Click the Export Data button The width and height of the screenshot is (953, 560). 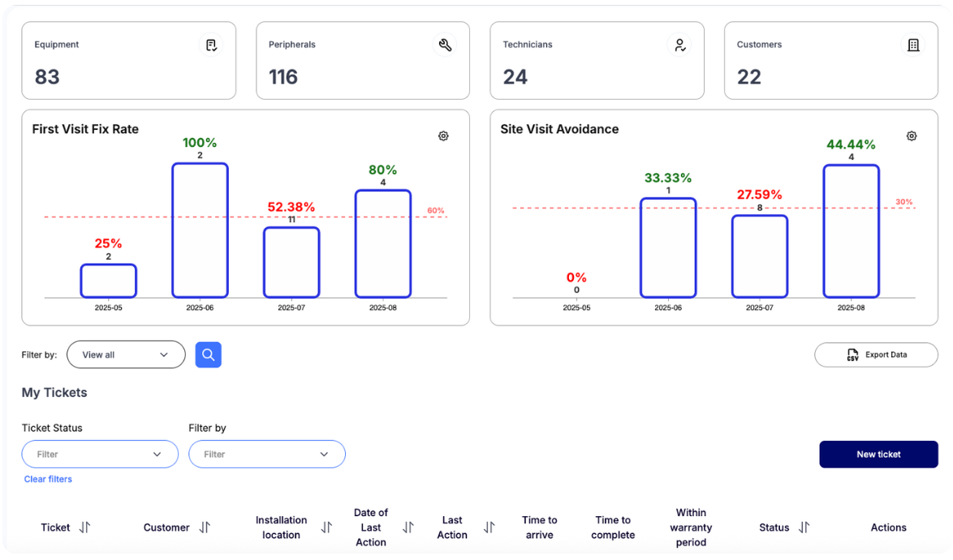[876, 355]
